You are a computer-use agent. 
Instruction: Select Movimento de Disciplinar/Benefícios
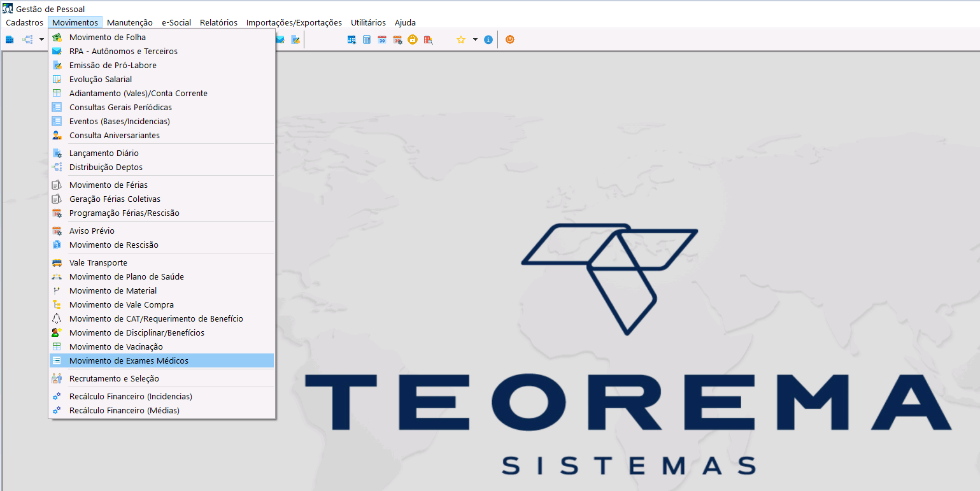pyautogui.click(x=162, y=333)
